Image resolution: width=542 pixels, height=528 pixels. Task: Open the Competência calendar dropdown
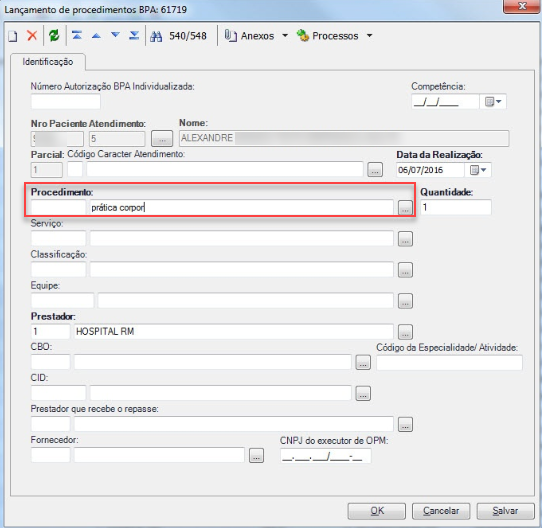tap(493, 102)
